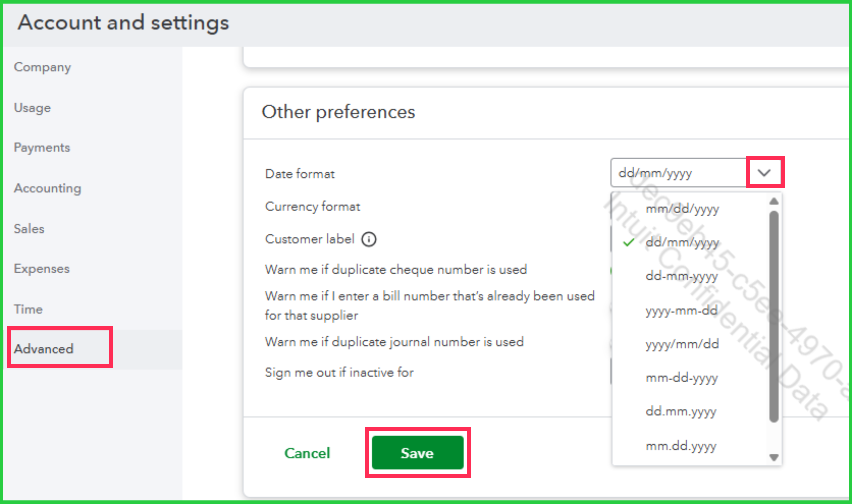The height and width of the screenshot is (504, 852).
Task: Pick dd.mm.yyyy date format
Action: tap(681, 411)
